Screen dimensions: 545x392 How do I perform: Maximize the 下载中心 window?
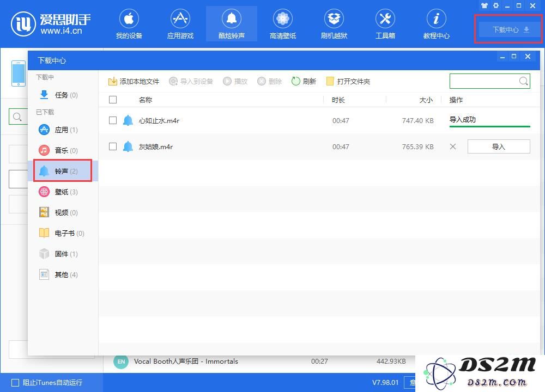click(x=514, y=57)
